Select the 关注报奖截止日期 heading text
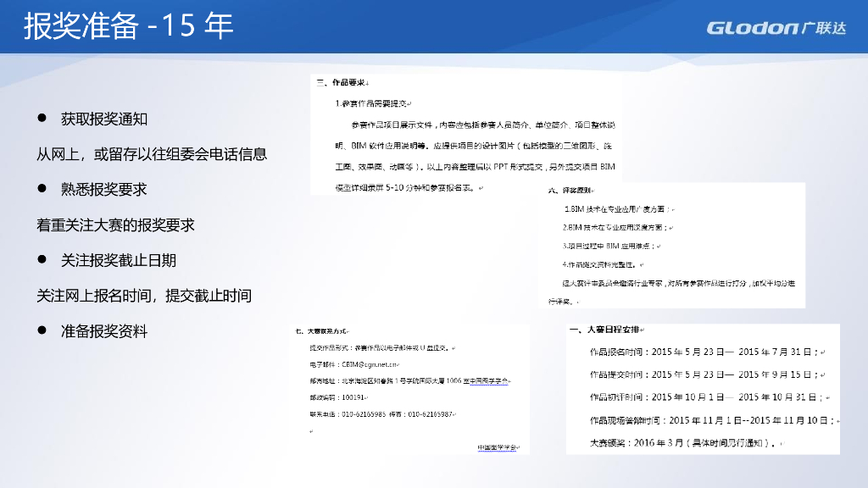The width and height of the screenshot is (868, 488). click(119, 260)
